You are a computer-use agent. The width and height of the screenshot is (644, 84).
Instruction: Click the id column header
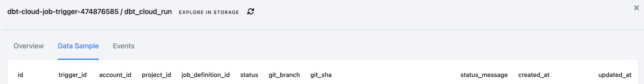tap(20, 75)
